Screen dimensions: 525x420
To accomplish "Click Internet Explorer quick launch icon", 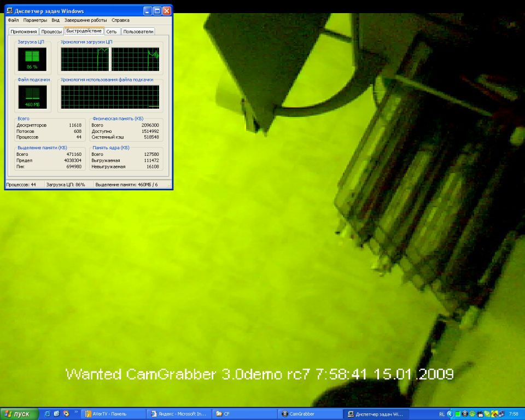I will [48, 414].
